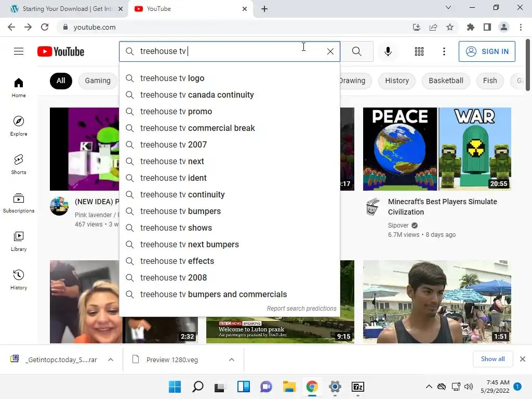532x399 pixels.
Task: Click the search magnifier button
Action: pos(356,51)
